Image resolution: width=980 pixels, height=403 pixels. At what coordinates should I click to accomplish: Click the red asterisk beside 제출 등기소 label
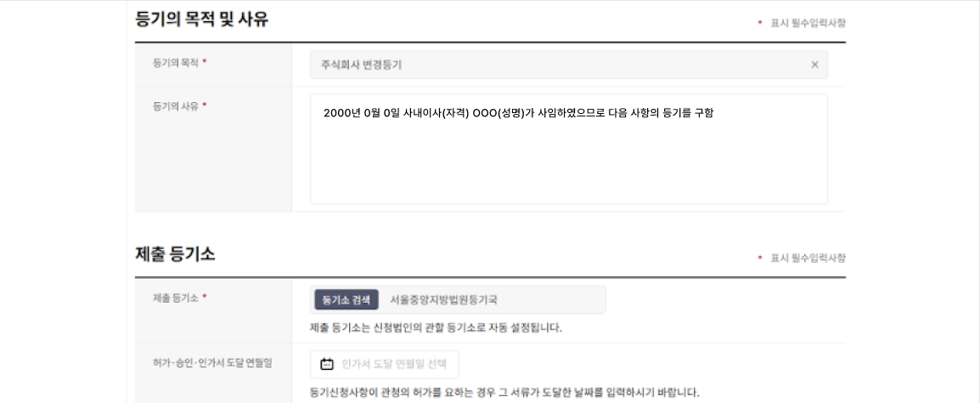point(205,298)
